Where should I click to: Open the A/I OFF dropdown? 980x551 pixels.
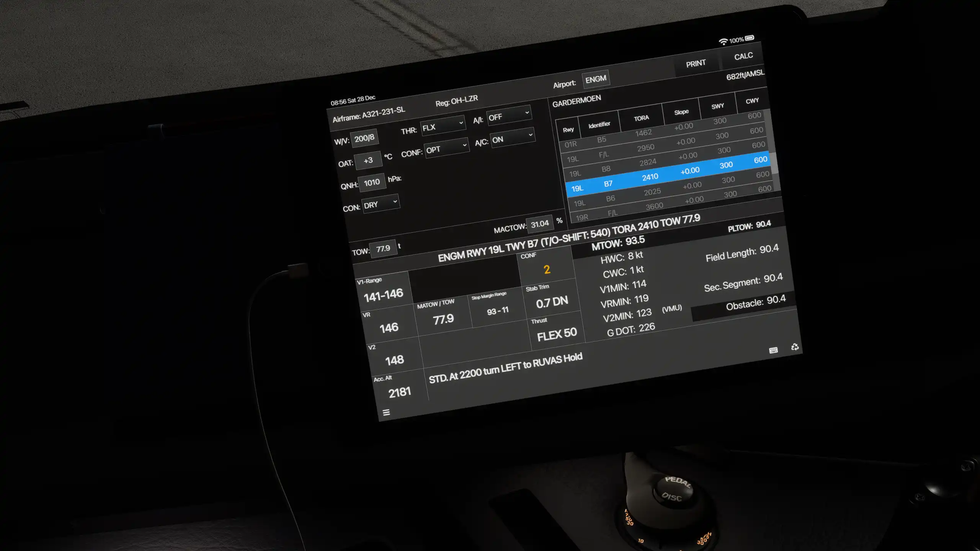pos(509,115)
